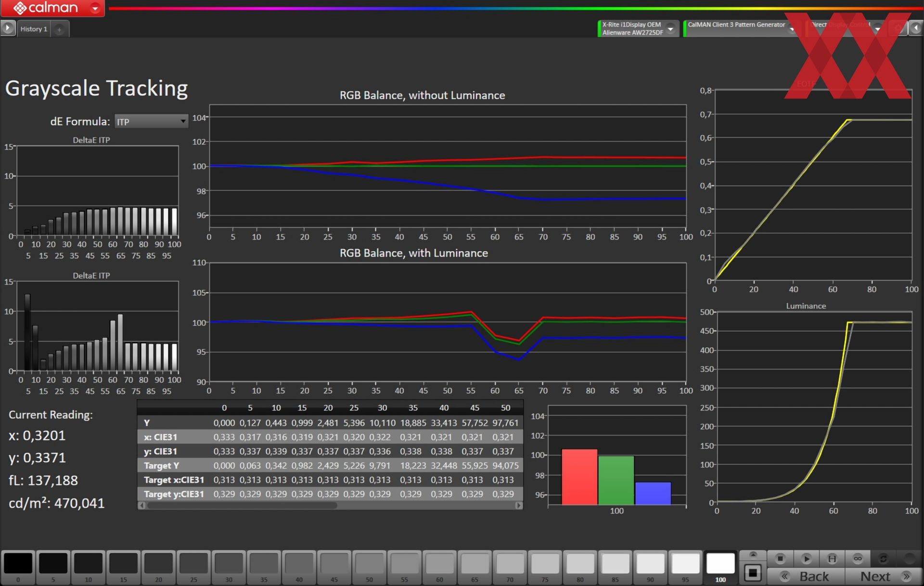Select the 85 percent gray patch
The width and height of the screenshot is (924, 586).
click(616, 566)
